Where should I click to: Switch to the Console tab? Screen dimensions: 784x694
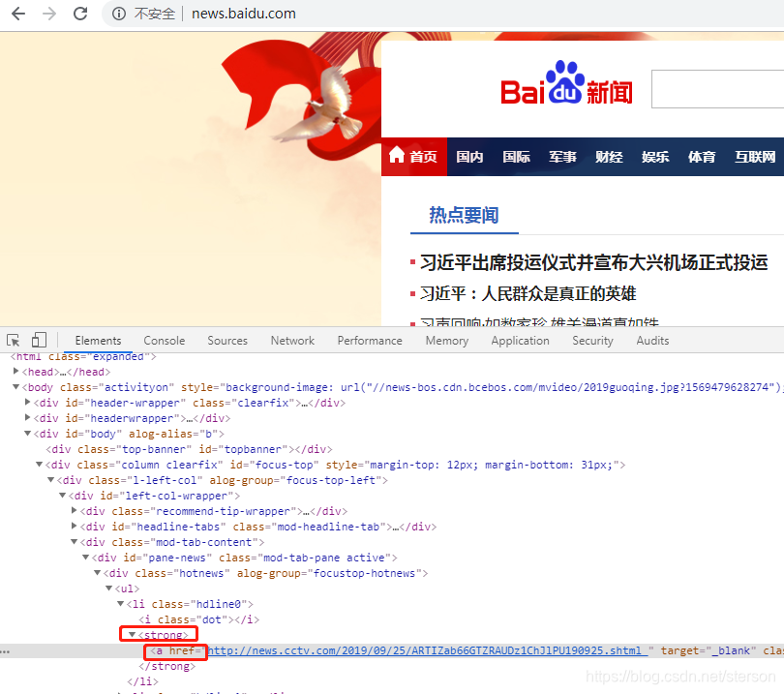tap(164, 341)
